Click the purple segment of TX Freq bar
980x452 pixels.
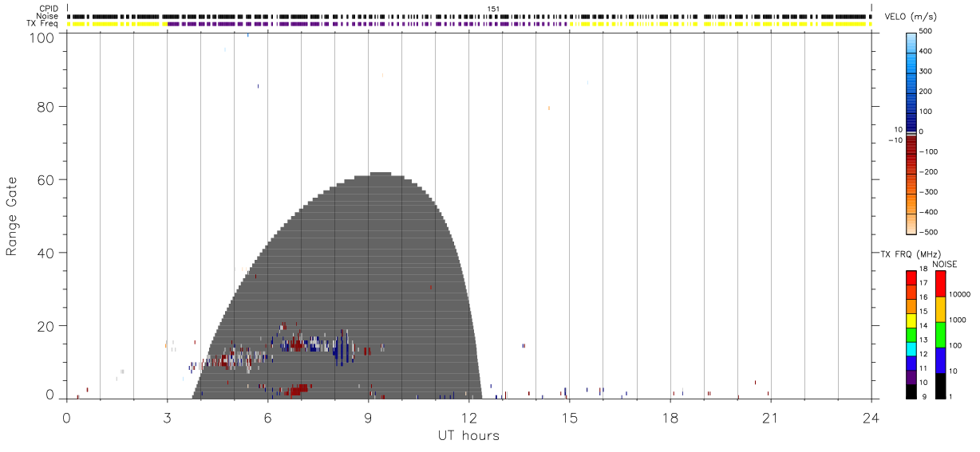click(367, 24)
